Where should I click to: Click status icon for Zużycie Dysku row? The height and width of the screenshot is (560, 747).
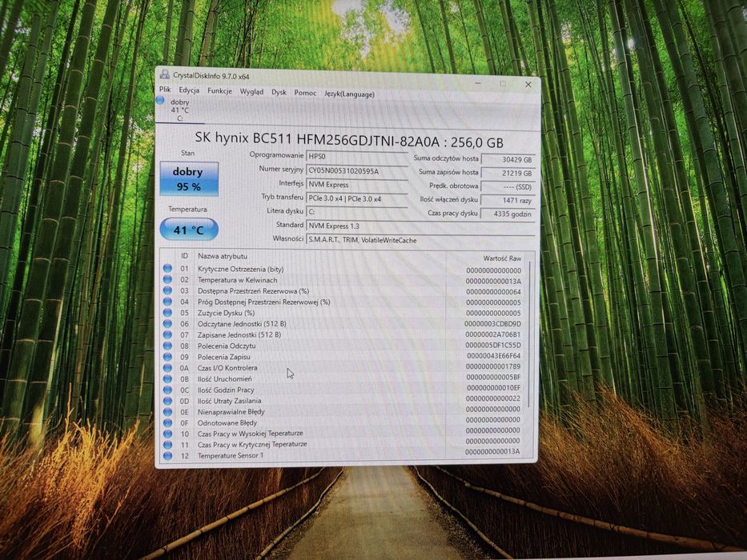click(x=167, y=312)
